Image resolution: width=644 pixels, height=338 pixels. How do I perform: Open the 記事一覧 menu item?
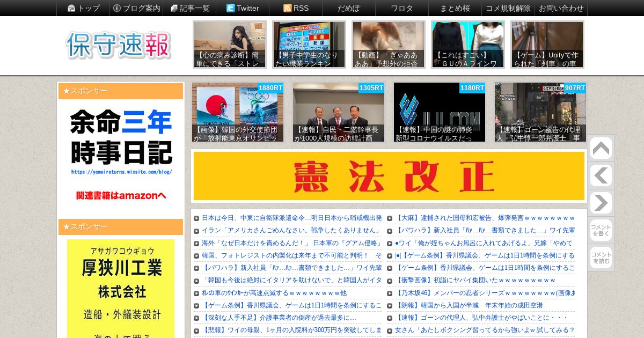[189, 8]
